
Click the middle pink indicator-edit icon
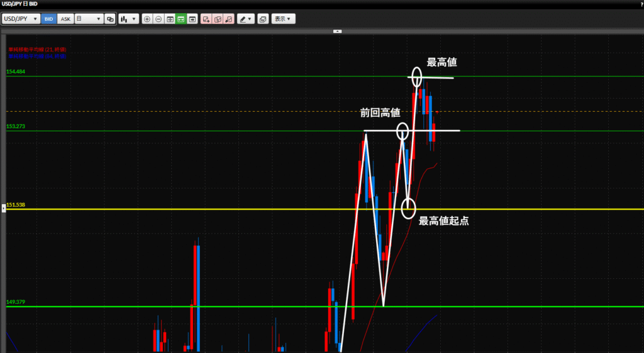coord(218,19)
